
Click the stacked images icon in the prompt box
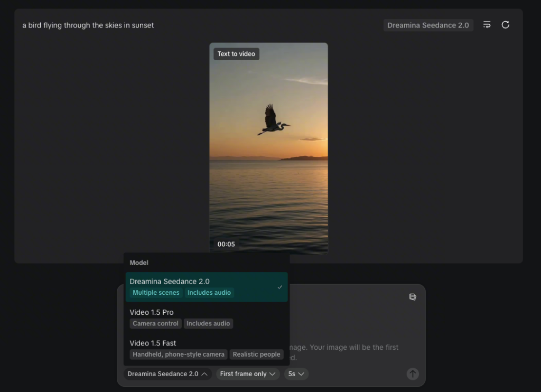[x=413, y=297]
